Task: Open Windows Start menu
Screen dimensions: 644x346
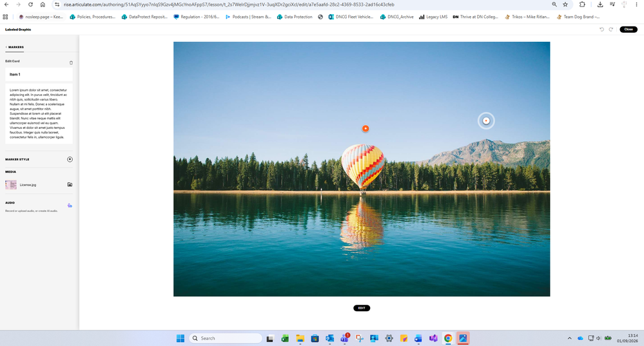Action: pos(181,338)
